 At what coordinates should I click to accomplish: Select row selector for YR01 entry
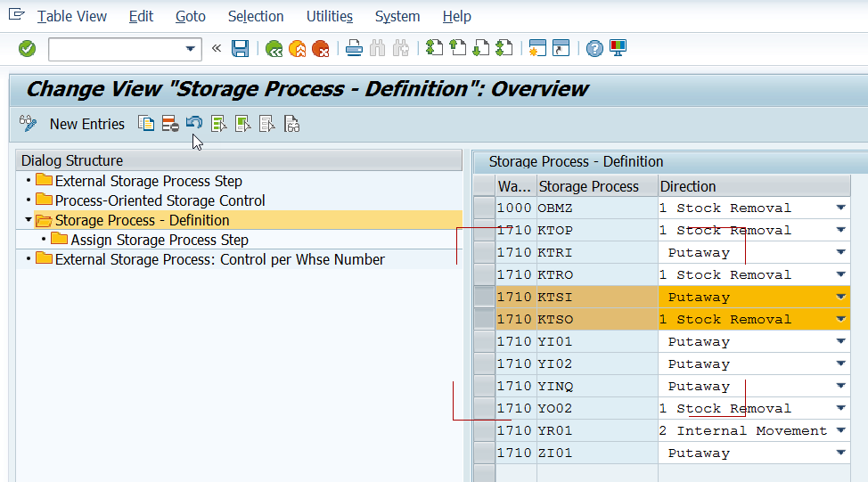click(485, 430)
